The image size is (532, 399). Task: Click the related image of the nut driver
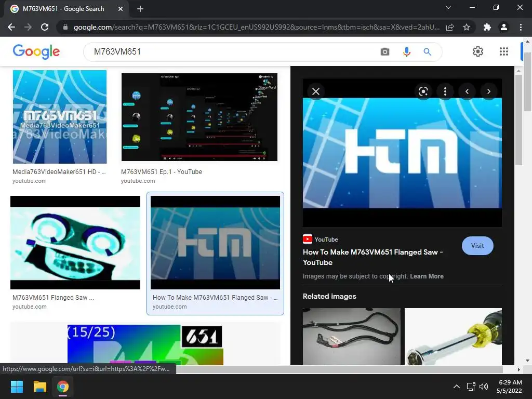coord(453,337)
